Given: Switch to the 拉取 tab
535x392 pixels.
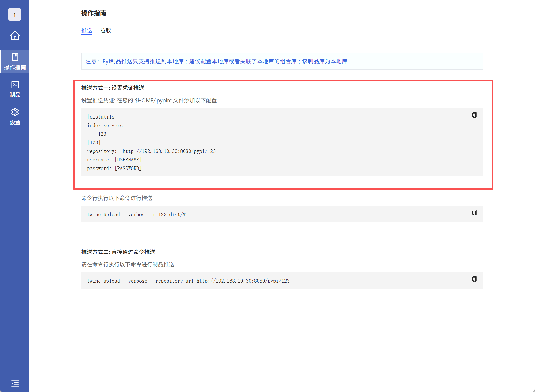Looking at the screenshot, I should pos(105,31).
